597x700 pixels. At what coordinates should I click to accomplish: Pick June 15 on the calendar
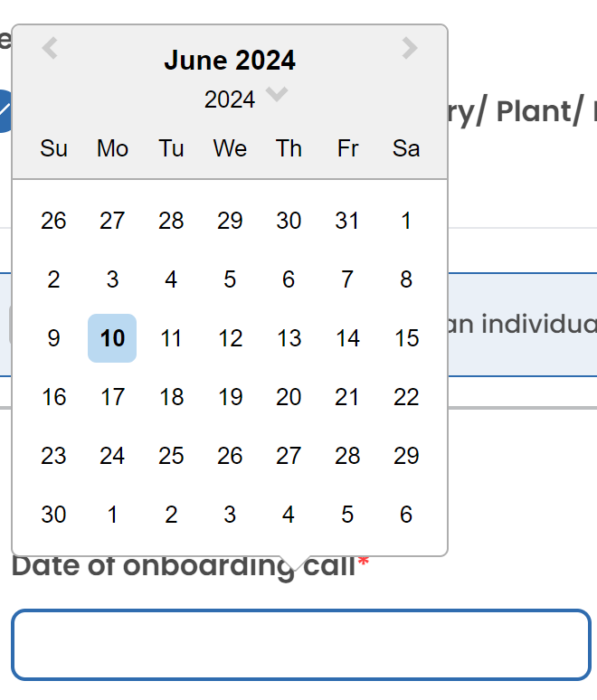click(x=406, y=338)
